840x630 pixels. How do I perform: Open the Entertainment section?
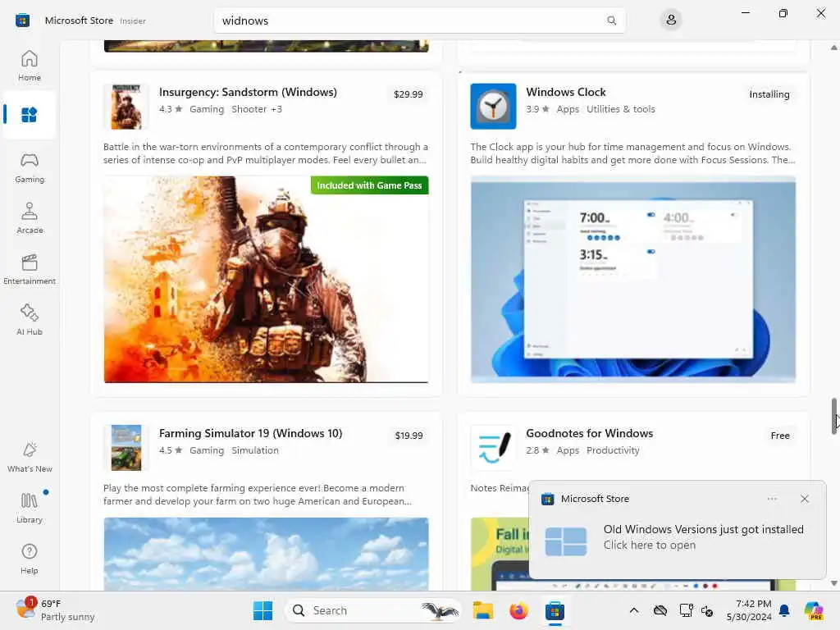point(30,269)
